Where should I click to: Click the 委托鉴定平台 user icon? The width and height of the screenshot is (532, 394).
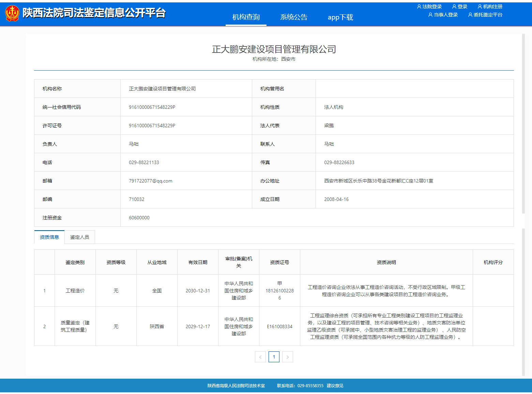click(470, 15)
